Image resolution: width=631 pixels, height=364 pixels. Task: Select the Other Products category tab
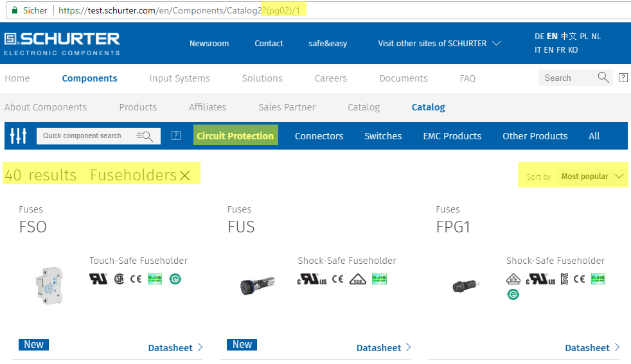point(535,136)
